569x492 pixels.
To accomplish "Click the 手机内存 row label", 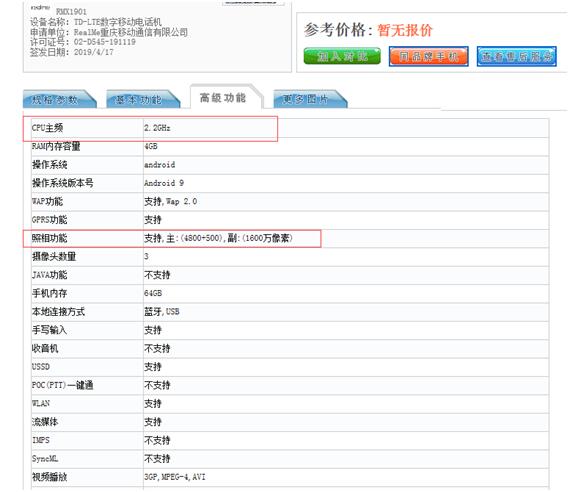I will coord(49,293).
